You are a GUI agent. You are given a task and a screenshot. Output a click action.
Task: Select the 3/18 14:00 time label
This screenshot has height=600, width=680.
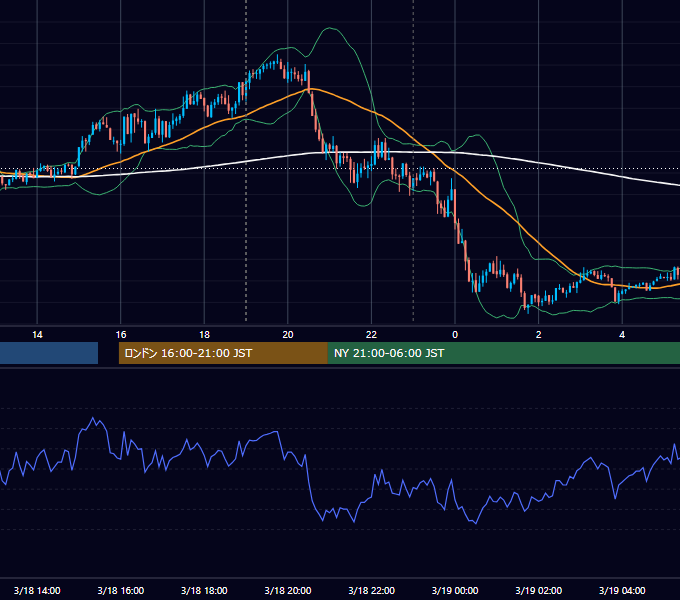tap(37, 590)
